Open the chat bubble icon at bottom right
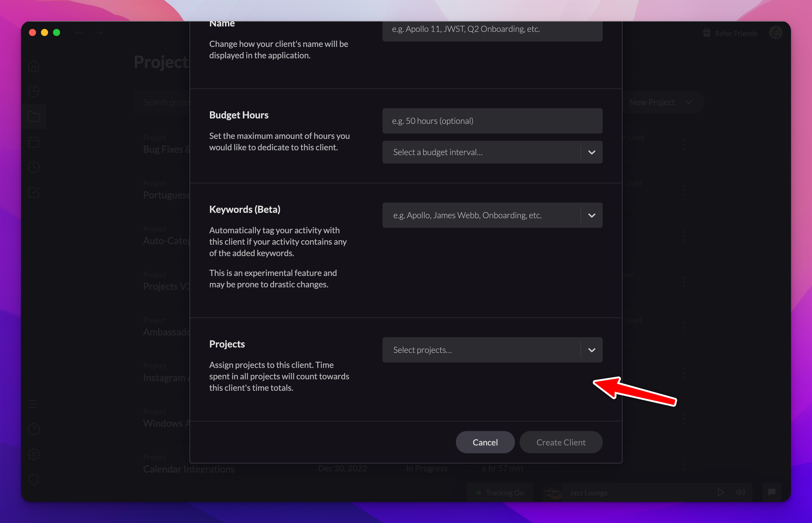812x523 pixels. coord(772,492)
